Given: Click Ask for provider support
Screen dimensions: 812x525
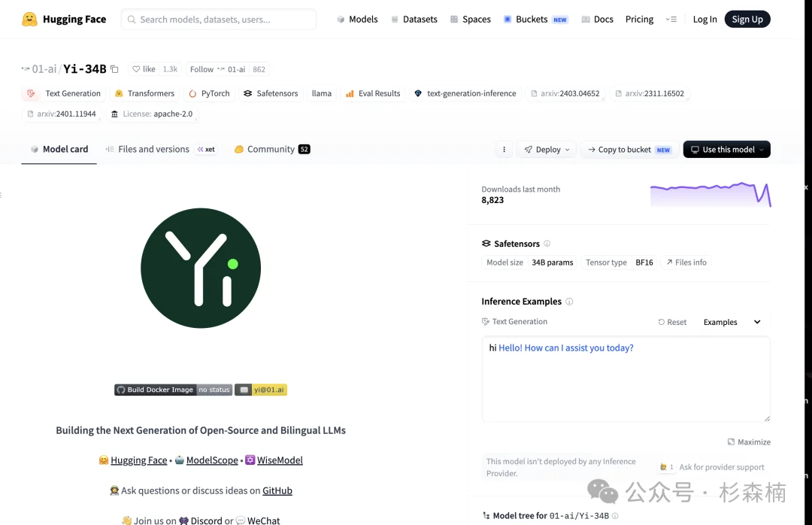Looking at the screenshot, I should click(x=721, y=467).
